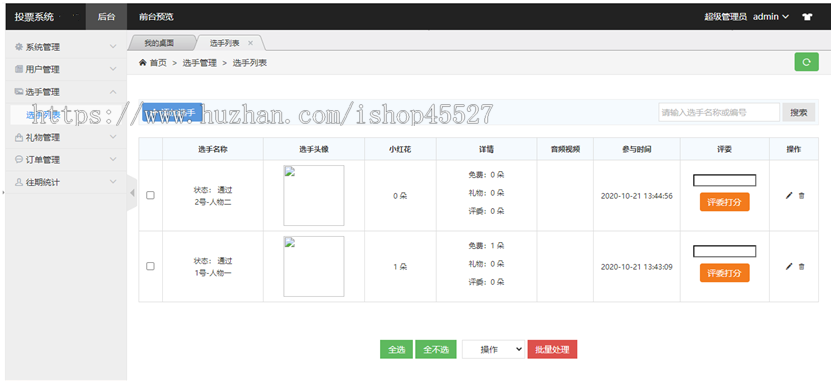
Task: Click 评委打分 for 1号-人物一
Action: click(x=725, y=273)
